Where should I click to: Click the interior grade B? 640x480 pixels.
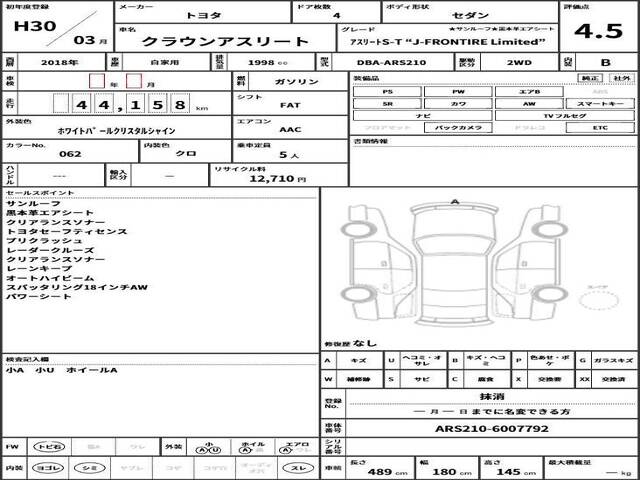click(605, 62)
